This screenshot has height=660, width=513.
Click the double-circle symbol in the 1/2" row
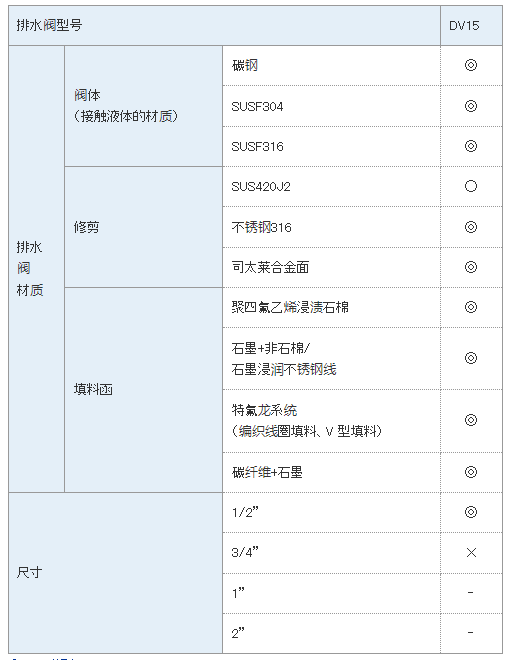471,512
